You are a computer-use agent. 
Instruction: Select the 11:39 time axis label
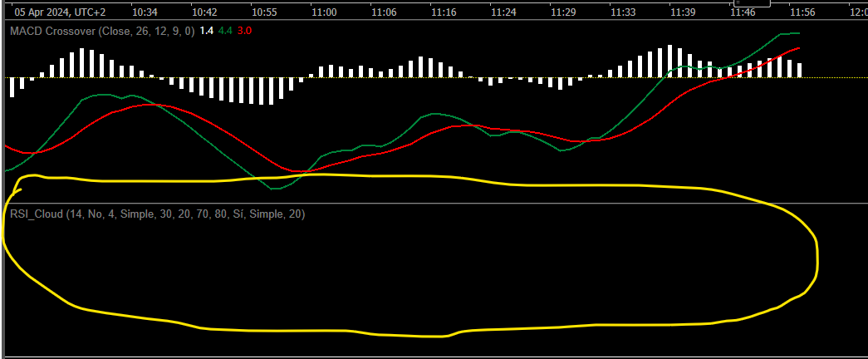click(683, 12)
